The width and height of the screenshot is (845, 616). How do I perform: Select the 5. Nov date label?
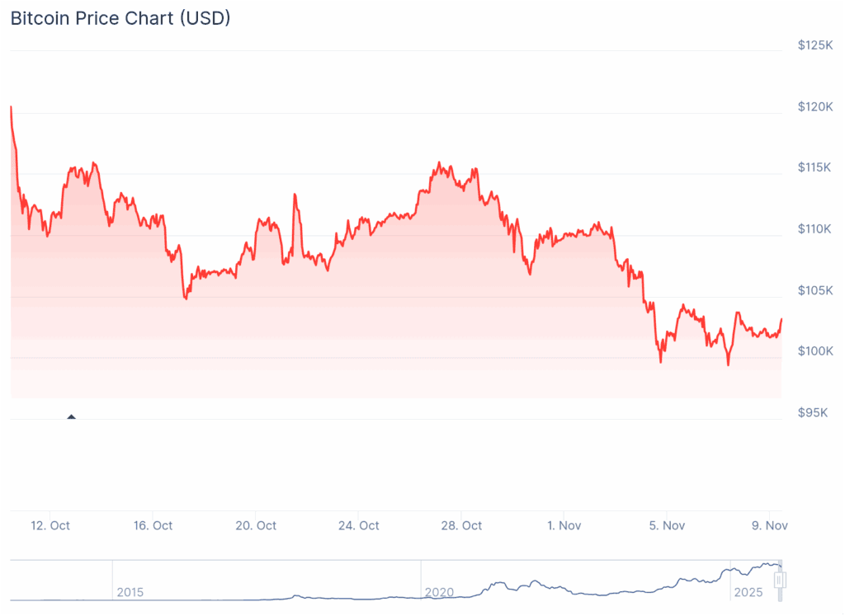click(x=667, y=525)
